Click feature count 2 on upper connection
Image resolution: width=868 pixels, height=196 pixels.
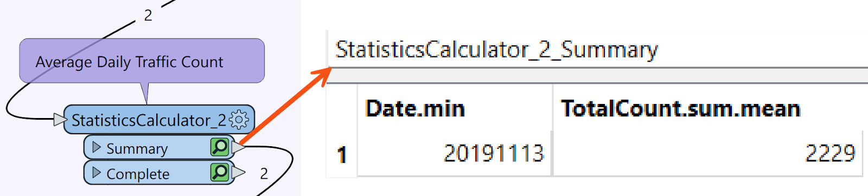click(148, 15)
